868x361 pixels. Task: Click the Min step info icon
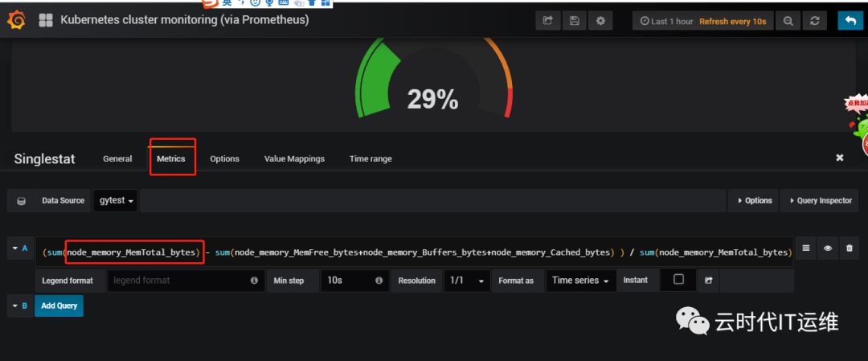click(x=379, y=280)
